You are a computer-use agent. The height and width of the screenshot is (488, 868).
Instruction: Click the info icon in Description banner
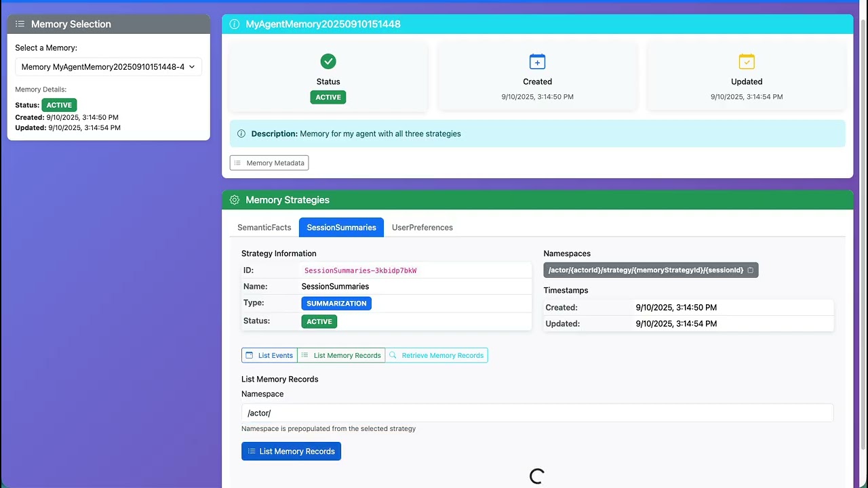click(241, 134)
